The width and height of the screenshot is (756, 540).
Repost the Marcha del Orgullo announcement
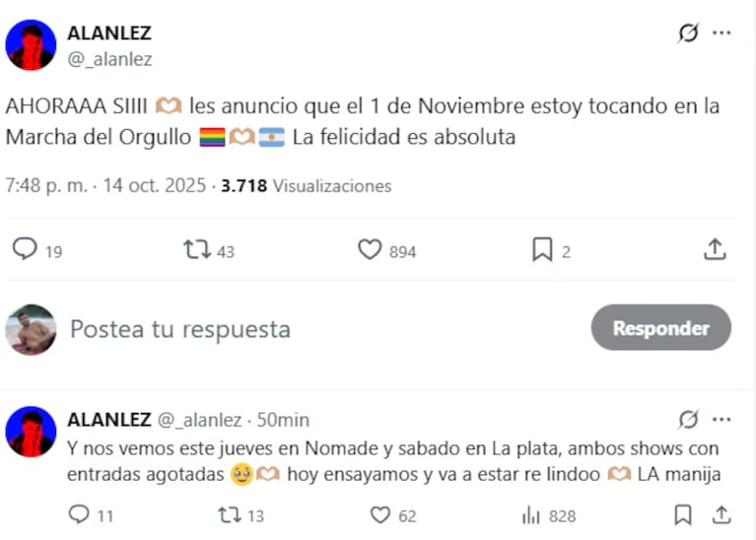pyautogui.click(x=197, y=250)
